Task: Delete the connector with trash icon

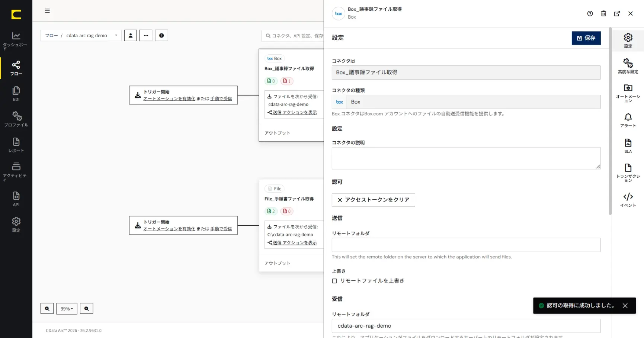Action: (x=603, y=13)
